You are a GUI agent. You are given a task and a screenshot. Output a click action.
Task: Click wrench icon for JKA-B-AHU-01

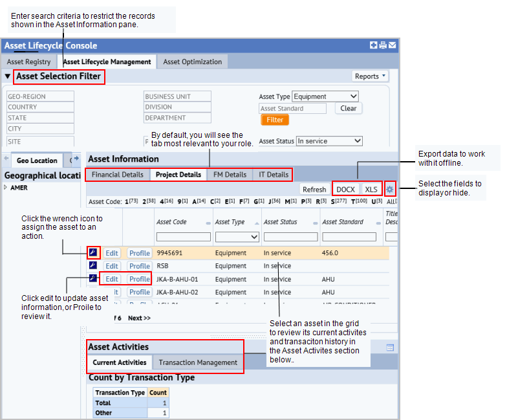pos(93,278)
